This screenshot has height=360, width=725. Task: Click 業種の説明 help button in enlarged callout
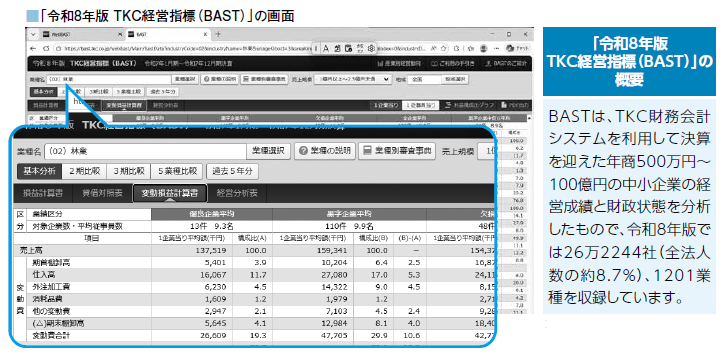coord(326,151)
